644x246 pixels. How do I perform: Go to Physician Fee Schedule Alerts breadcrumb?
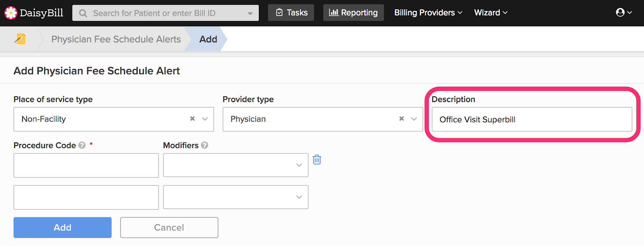point(116,39)
